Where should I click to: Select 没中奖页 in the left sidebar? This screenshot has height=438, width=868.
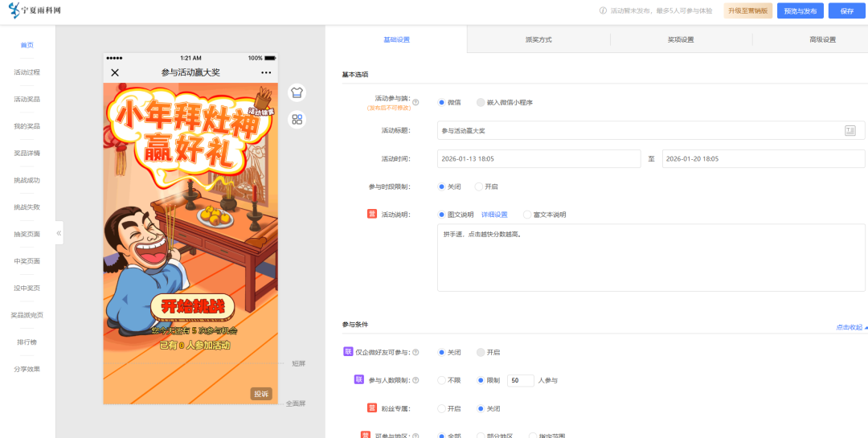27,288
